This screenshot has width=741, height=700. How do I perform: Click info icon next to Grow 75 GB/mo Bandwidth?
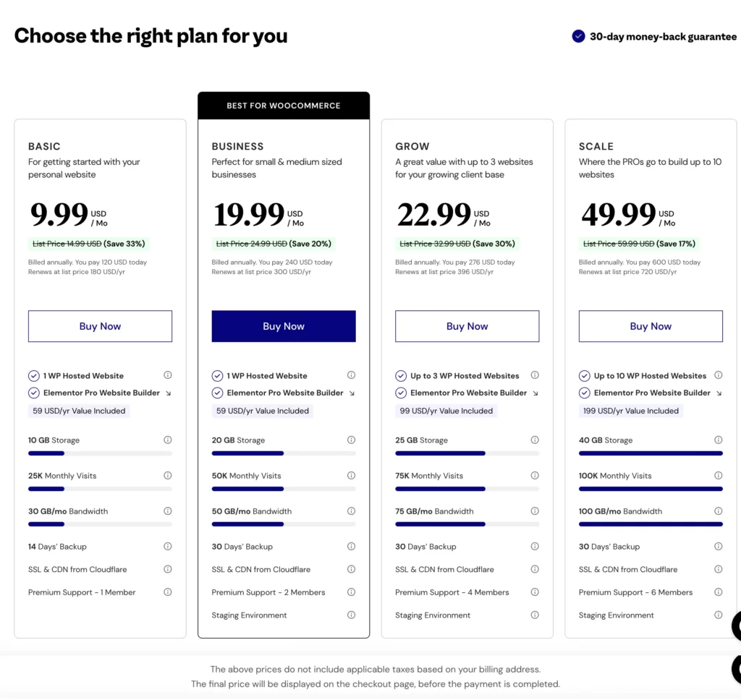click(535, 511)
